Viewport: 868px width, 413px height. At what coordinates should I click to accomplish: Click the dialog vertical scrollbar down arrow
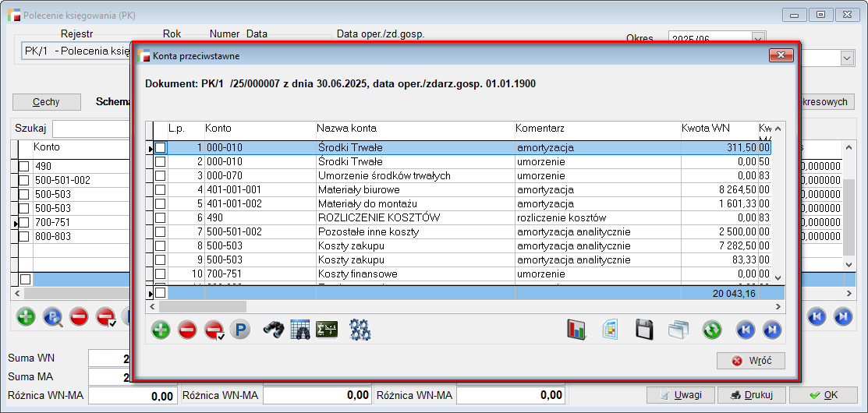pyautogui.click(x=778, y=277)
